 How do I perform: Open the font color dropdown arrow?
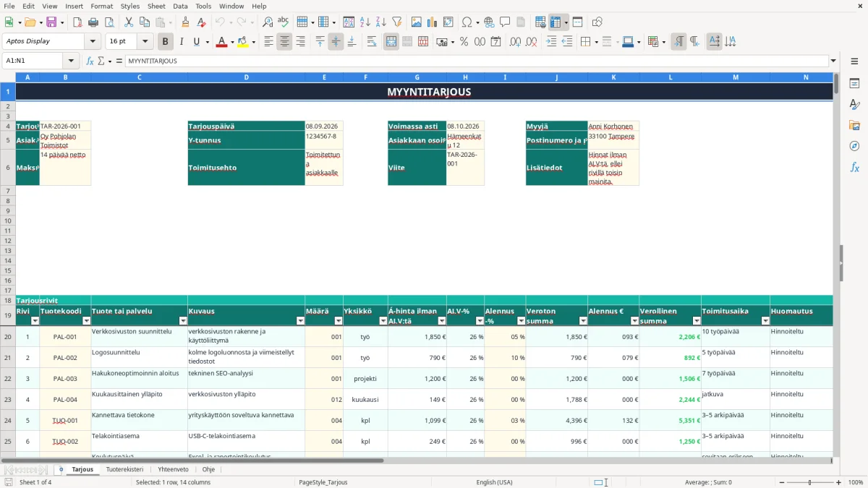[232, 42]
